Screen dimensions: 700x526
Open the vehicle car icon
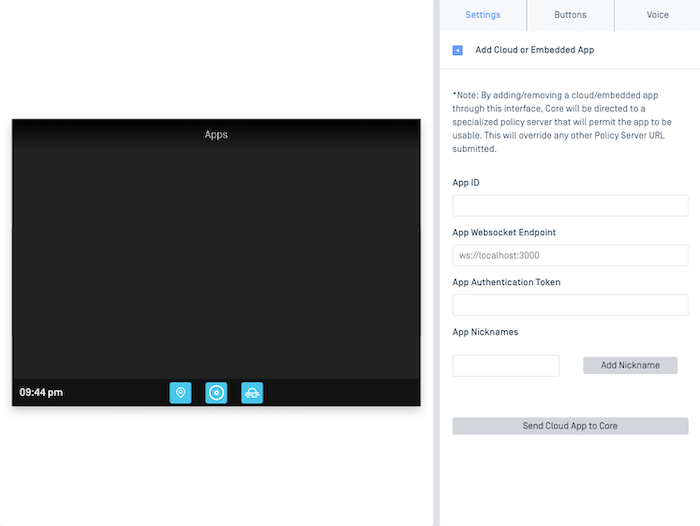[252, 393]
